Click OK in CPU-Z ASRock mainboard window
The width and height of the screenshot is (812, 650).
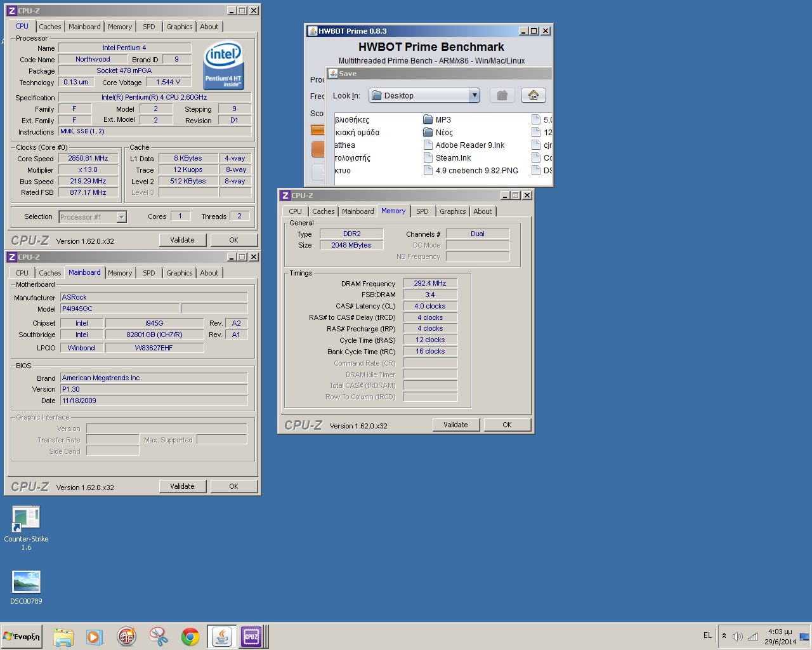pos(233,486)
